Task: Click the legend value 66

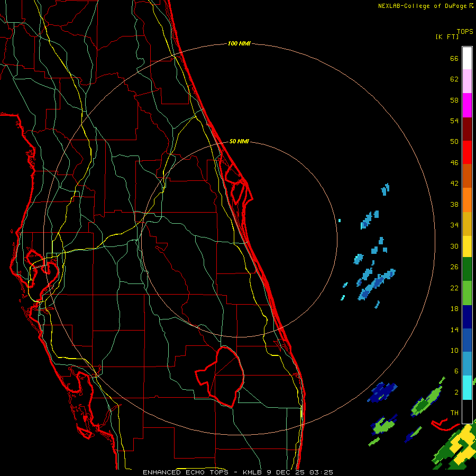Action: [x=454, y=59]
